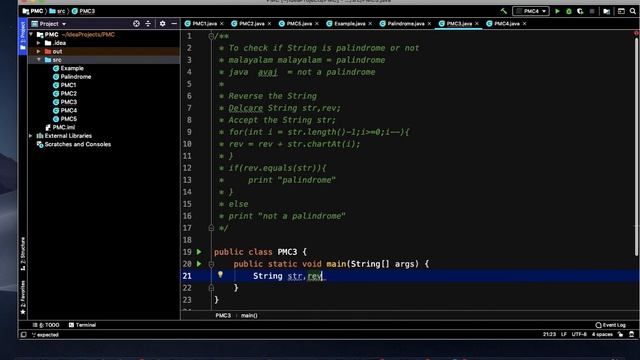Image resolution: width=640 pixels, height=360 pixels.
Task: Open the Project view dropdown
Action: click(49, 24)
